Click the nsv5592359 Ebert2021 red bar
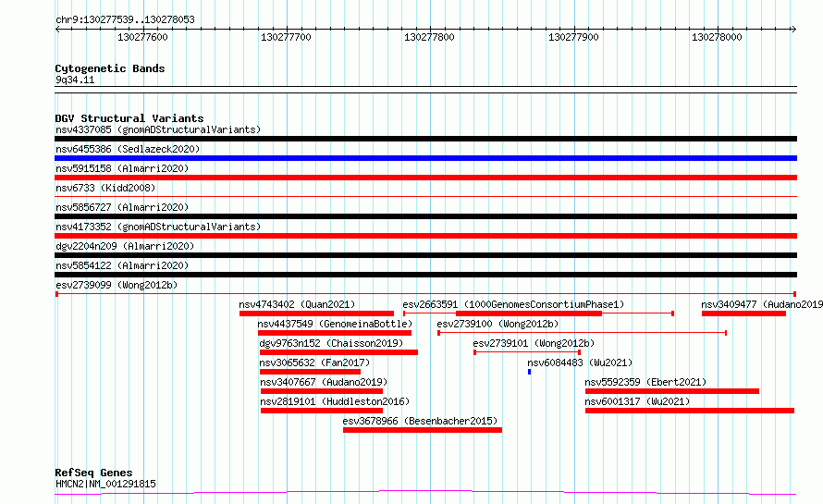Viewport: 823px width, 504px height. coord(672,391)
